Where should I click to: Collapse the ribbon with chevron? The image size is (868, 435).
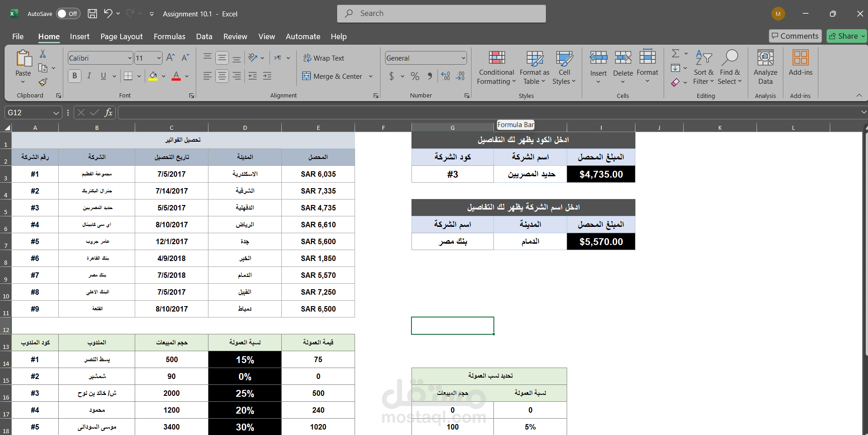tap(859, 95)
